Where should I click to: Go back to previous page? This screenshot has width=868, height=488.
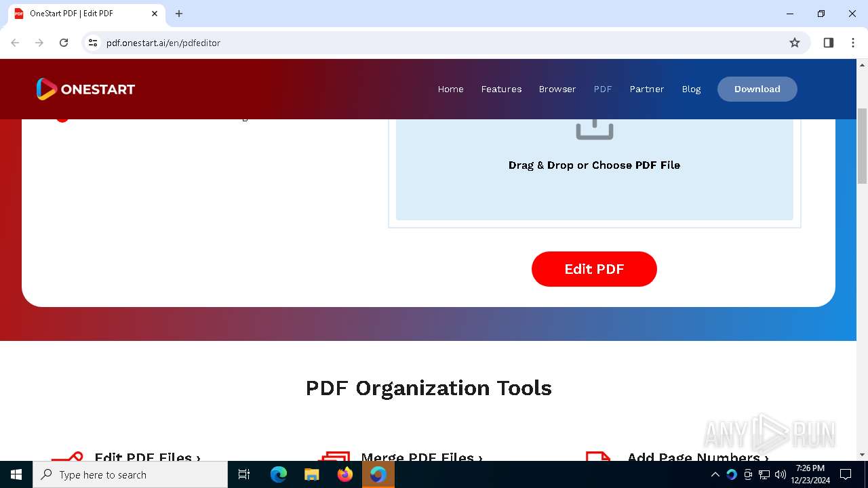(15, 43)
